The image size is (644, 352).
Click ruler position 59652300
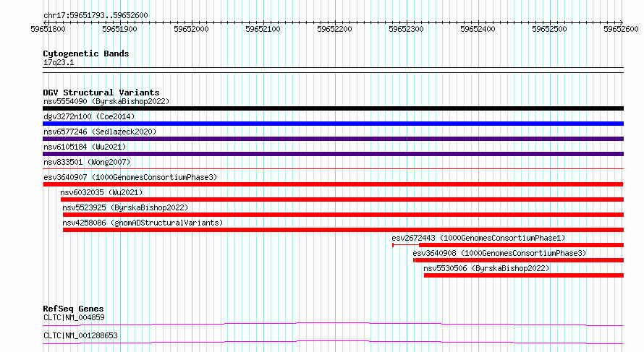click(x=406, y=29)
